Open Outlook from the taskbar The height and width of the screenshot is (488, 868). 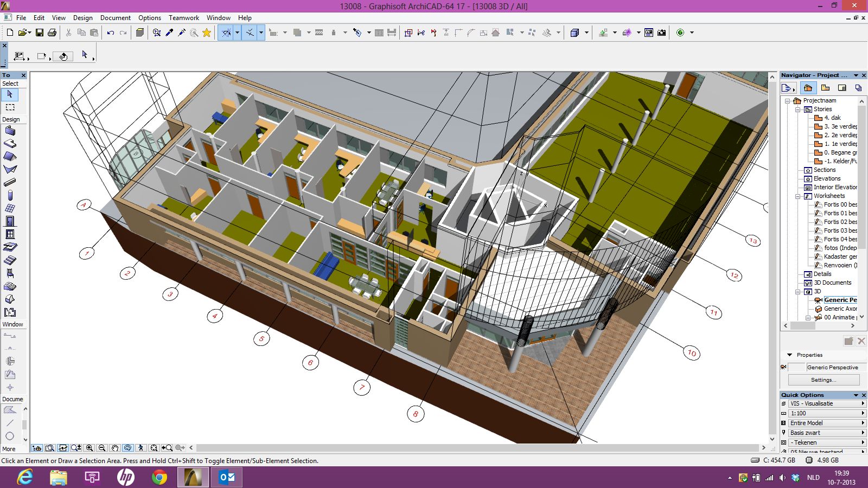pos(227,477)
